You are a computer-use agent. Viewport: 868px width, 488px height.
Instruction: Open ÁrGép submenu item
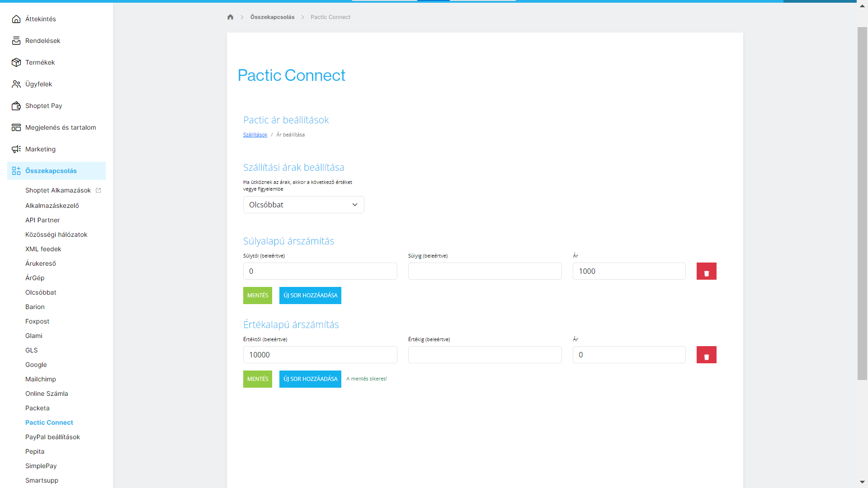click(x=35, y=278)
